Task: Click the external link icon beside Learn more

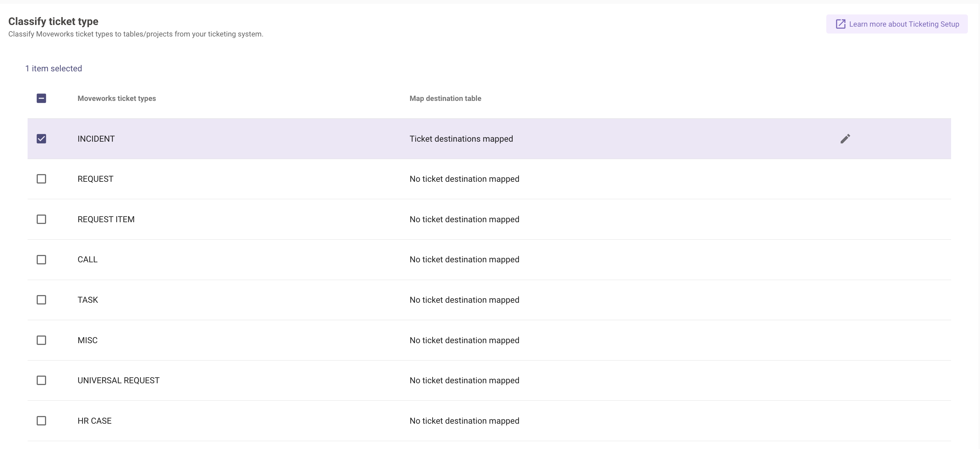Action: [x=840, y=24]
